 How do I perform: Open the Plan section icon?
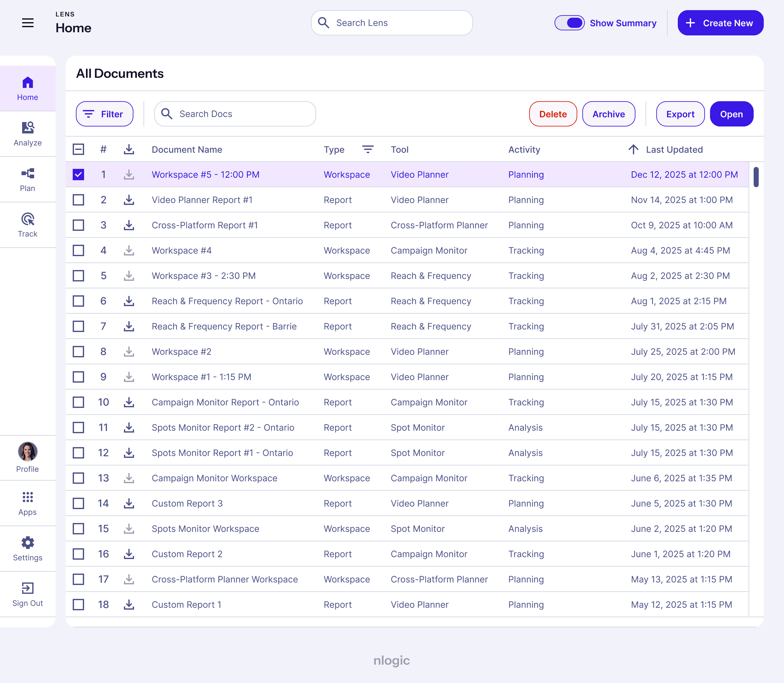(28, 174)
